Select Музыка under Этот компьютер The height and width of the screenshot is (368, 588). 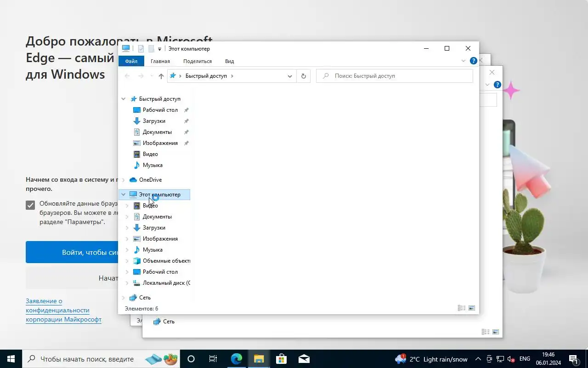(x=153, y=250)
